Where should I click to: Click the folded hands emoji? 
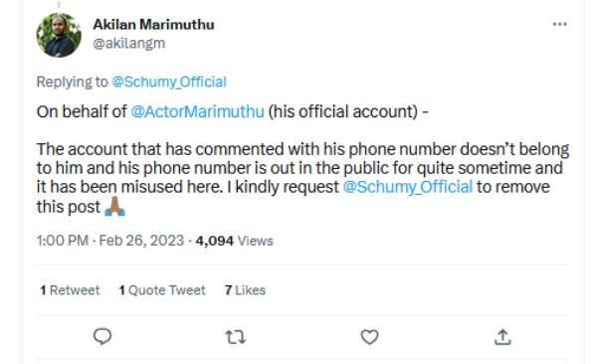pyautogui.click(x=114, y=207)
